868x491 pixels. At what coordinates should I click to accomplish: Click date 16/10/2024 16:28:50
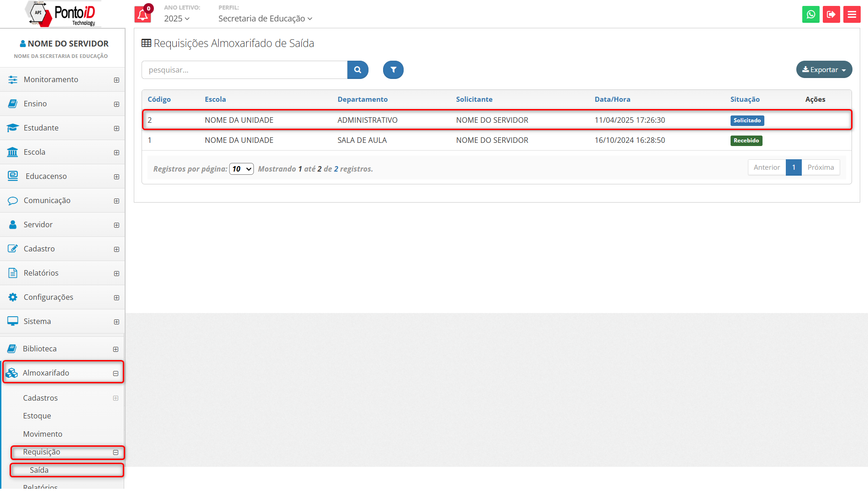click(630, 140)
